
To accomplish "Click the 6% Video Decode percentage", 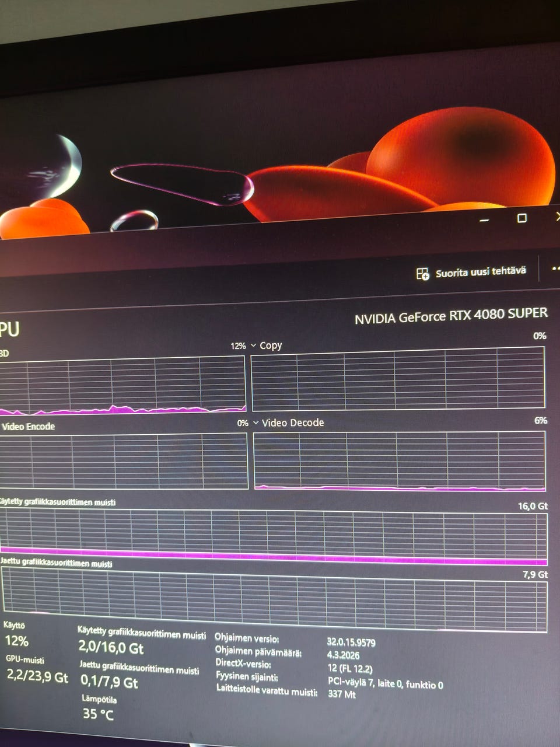I will click(541, 420).
